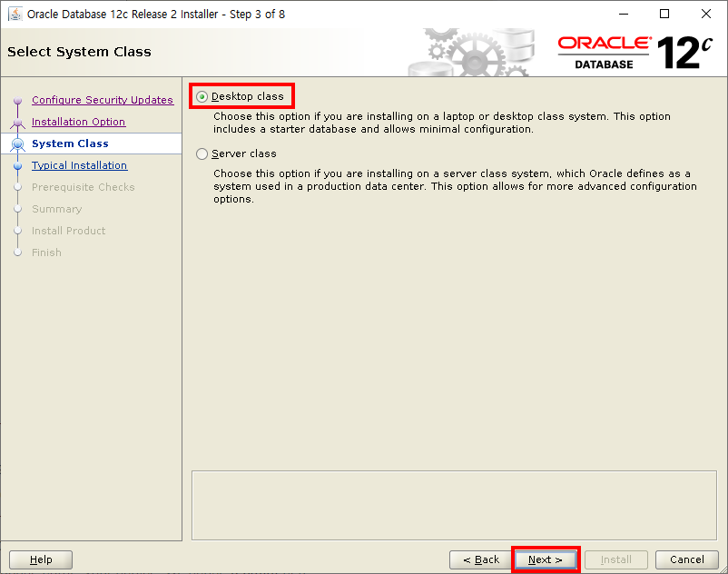Click the Server class description text
Image resolution: width=728 pixels, height=574 pixels.
point(455,186)
